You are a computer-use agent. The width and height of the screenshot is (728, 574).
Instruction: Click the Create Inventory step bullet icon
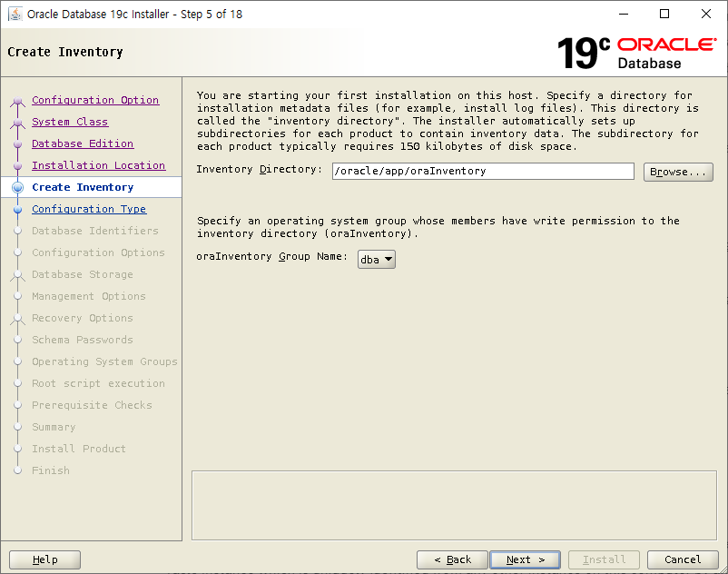pos(17,187)
